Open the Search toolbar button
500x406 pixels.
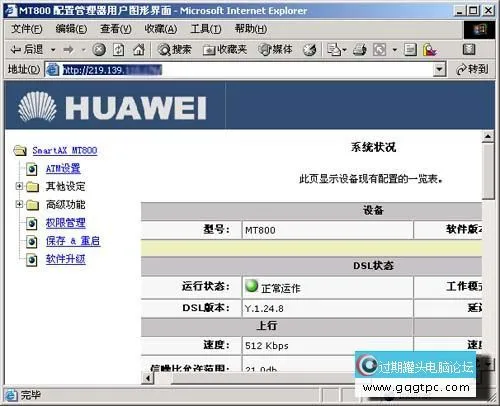[x=174, y=50]
